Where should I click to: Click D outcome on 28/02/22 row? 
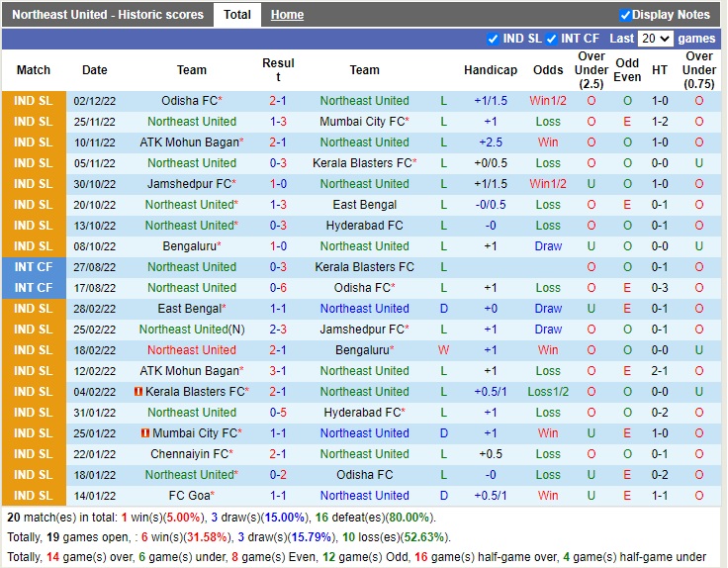point(443,309)
